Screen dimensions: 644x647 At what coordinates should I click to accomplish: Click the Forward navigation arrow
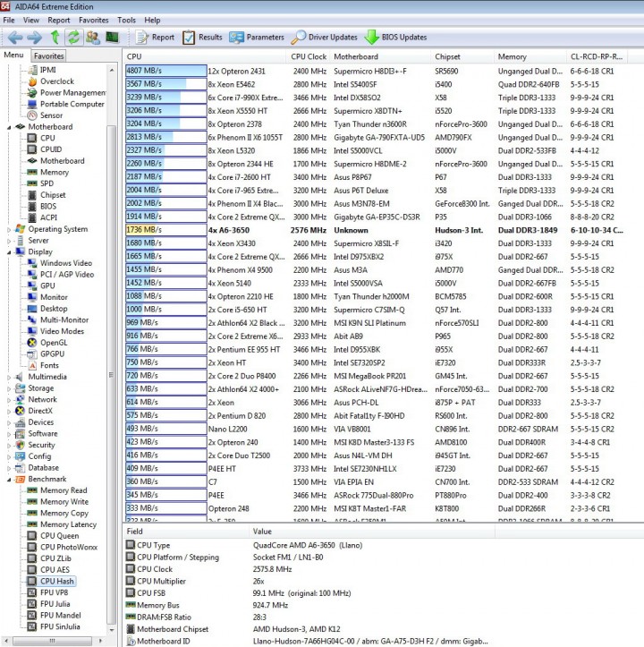35,38
